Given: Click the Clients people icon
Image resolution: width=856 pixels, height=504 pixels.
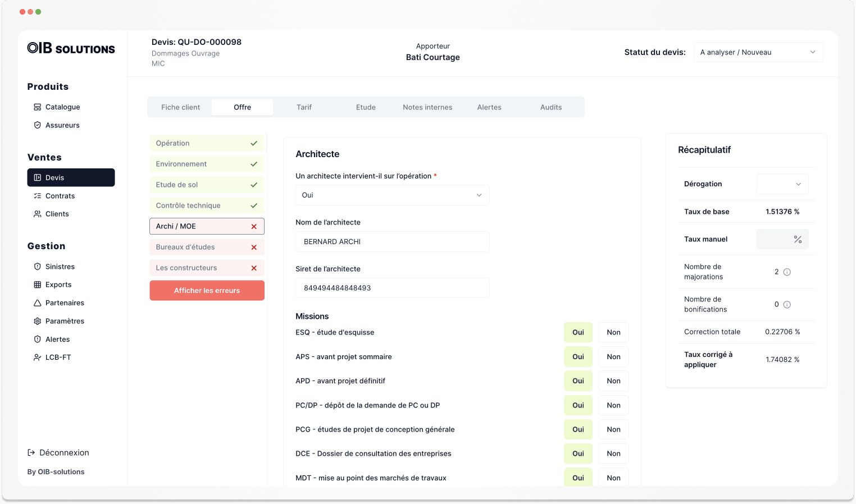Looking at the screenshot, I should click(x=37, y=214).
